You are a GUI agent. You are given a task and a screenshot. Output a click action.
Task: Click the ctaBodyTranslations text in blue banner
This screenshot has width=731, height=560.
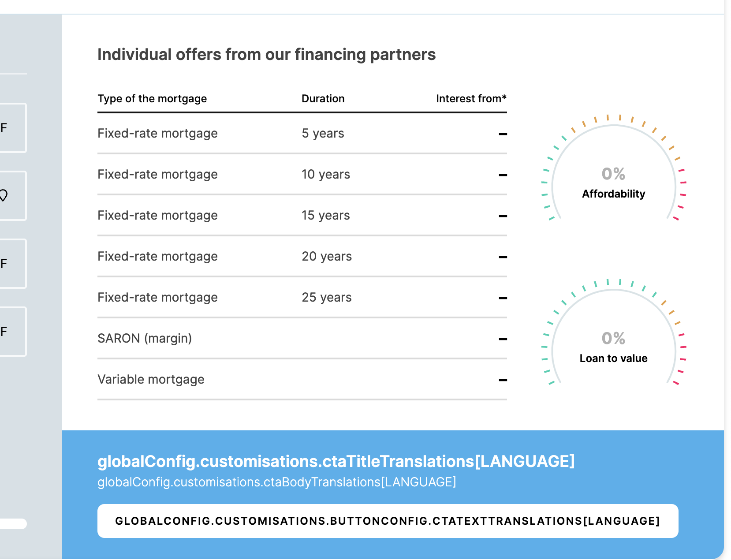[276, 482]
